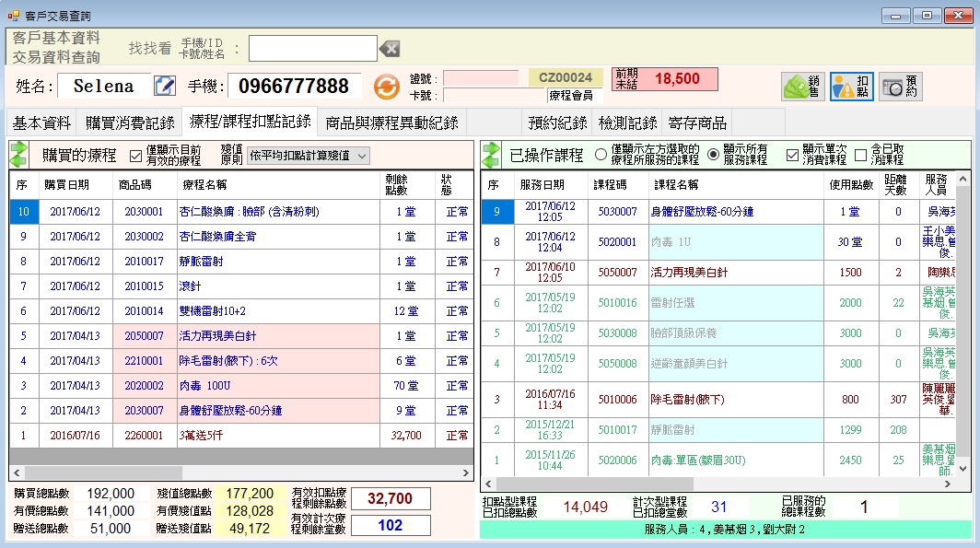Open the 預約 appointment button

tap(900, 86)
